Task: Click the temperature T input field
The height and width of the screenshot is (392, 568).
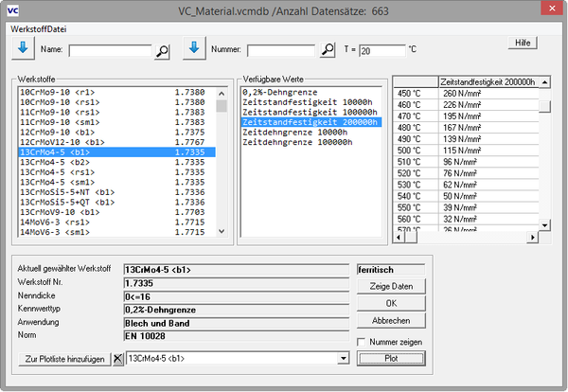Action: pos(381,50)
